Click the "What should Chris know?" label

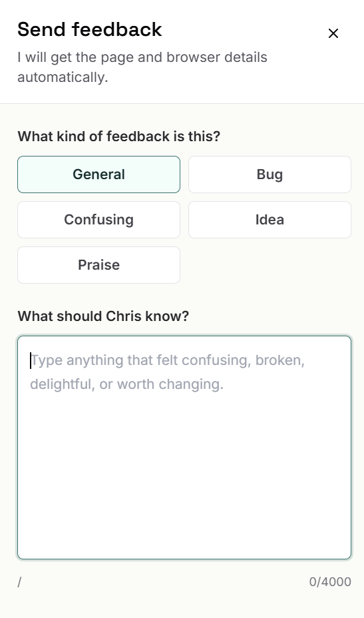tap(103, 316)
